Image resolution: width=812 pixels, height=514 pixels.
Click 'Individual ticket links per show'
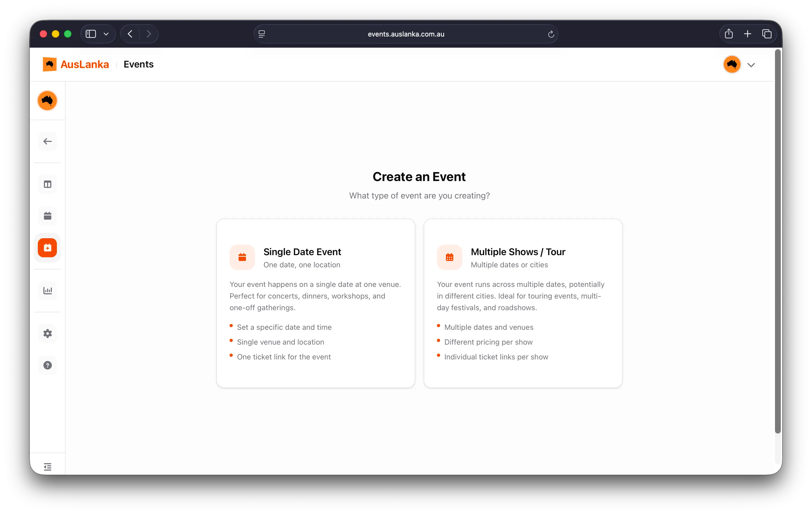pos(496,357)
